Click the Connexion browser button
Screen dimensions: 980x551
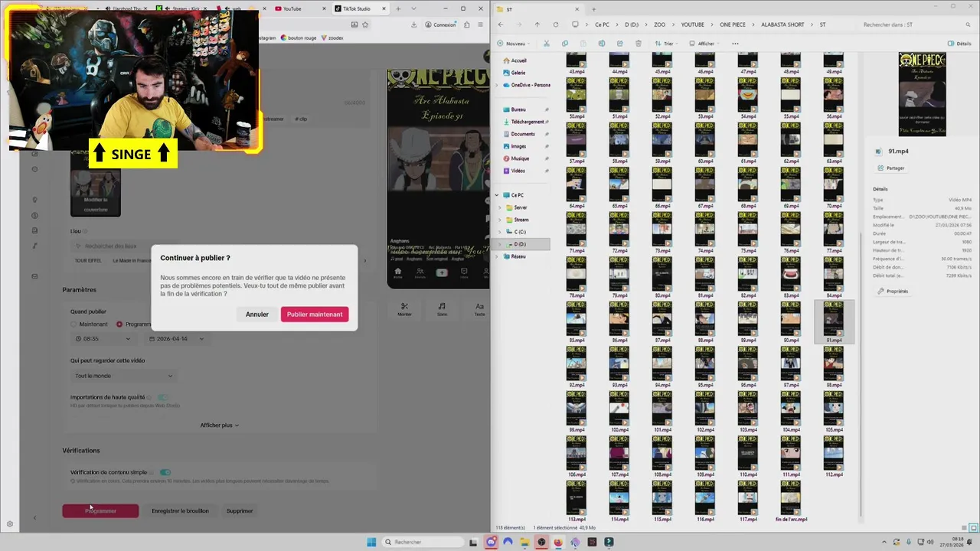tap(440, 24)
